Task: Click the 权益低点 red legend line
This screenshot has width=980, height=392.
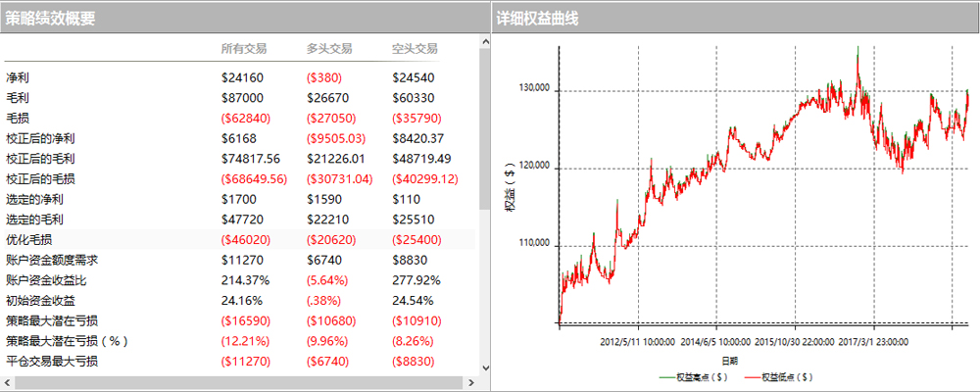Action: [x=753, y=375]
